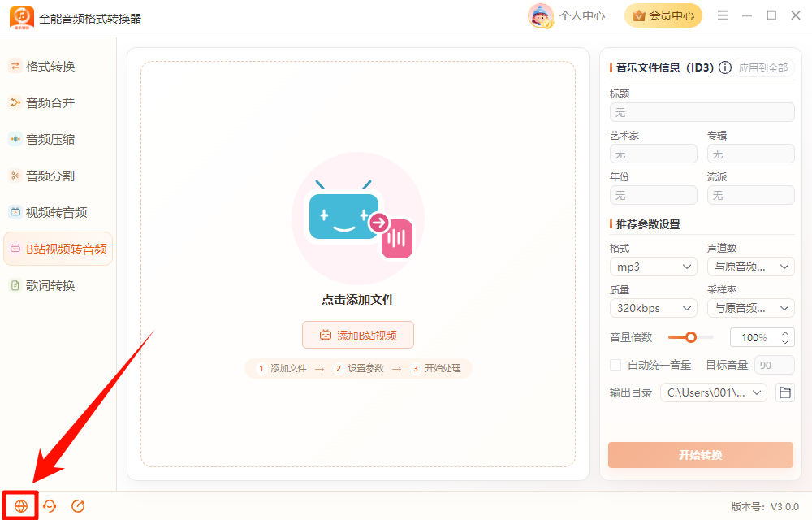Screen dimensions: 812x520
Task: Maximize the converter window
Action: coord(771,15)
